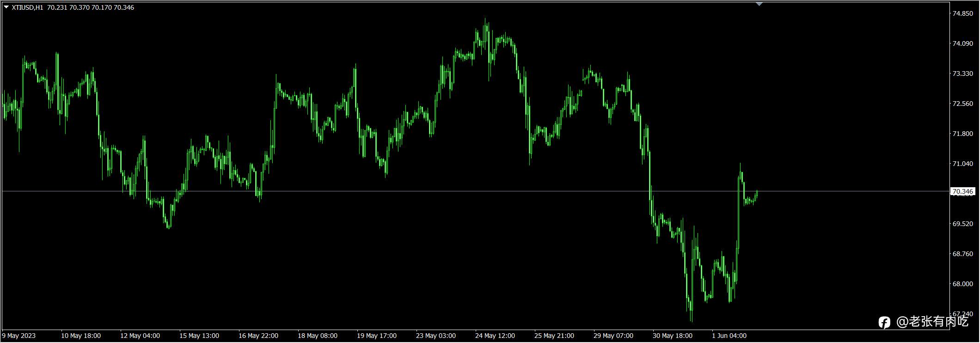Click the 68.760 price axis label

962,254
